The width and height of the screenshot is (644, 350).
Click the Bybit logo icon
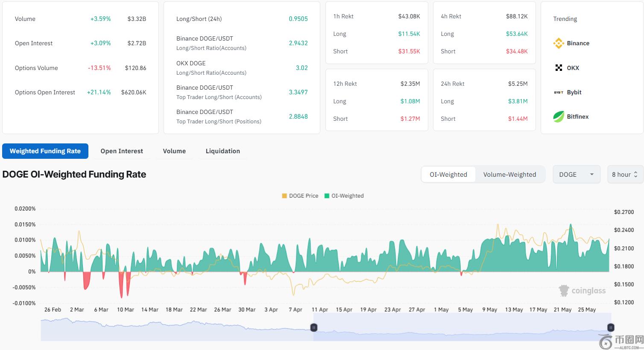pyautogui.click(x=559, y=92)
